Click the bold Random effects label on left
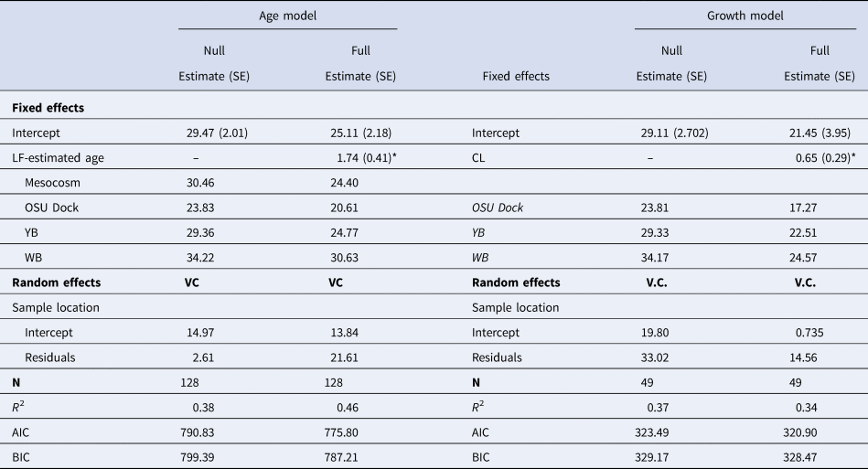The image size is (868, 469). pyautogui.click(x=56, y=282)
